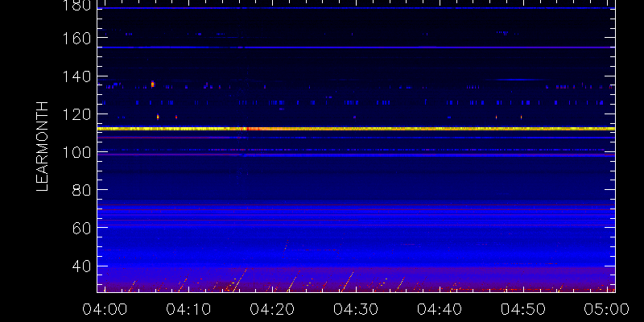644x322 pixels.
Task: Click the 140 frequency axis label
Action: [x=76, y=76]
